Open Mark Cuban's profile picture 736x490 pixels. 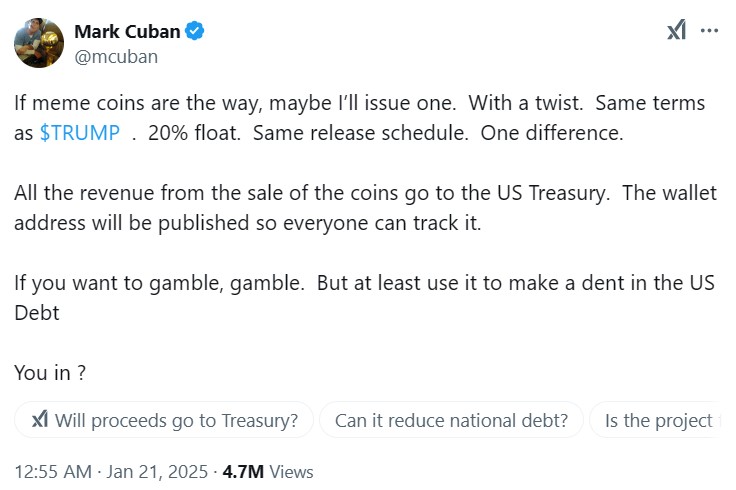tap(39, 43)
